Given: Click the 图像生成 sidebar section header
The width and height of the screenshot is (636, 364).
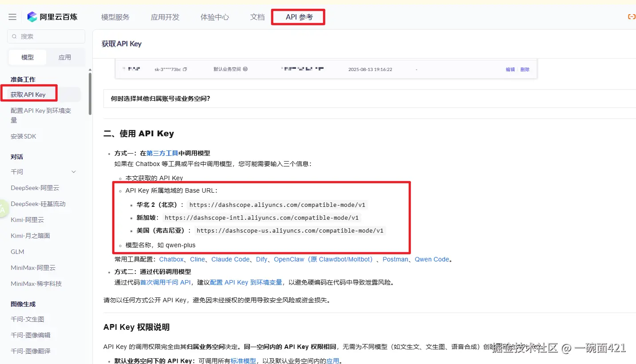Looking at the screenshot, I should (x=23, y=304).
